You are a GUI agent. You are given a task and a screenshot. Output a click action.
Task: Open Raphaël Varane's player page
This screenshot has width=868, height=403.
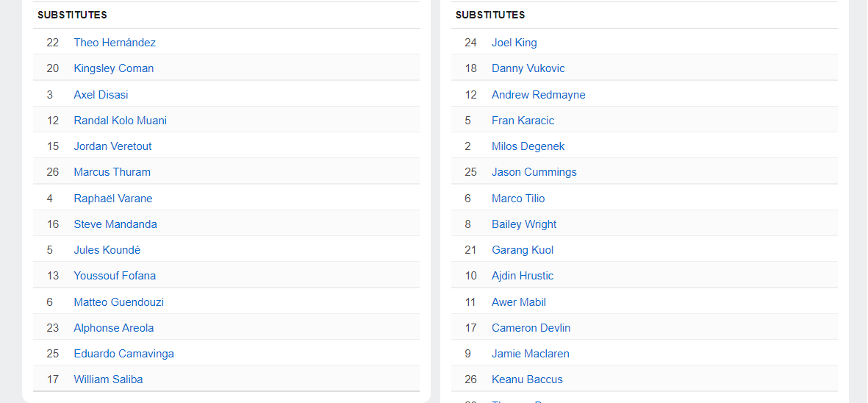pos(113,199)
